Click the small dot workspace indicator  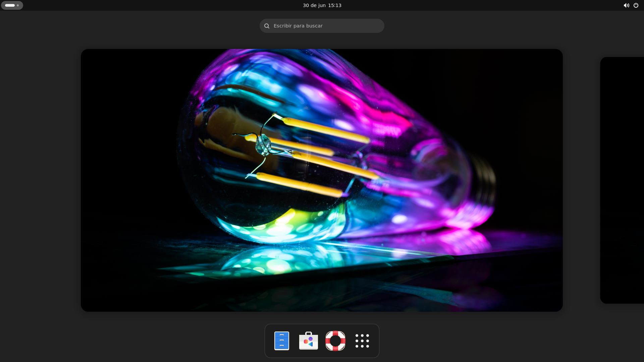click(x=18, y=5)
